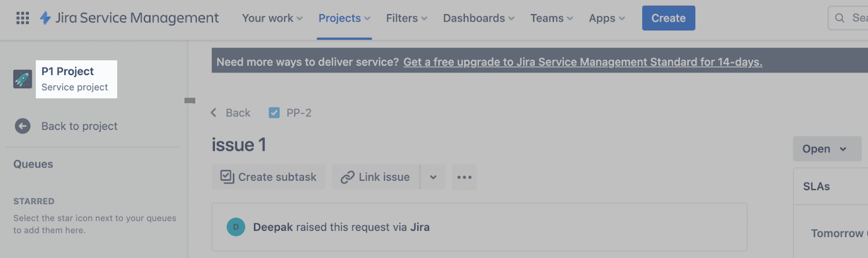The width and height of the screenshot is (868, 258).
Task: Open the three-dot more actions menu
Action: [464, 178]
